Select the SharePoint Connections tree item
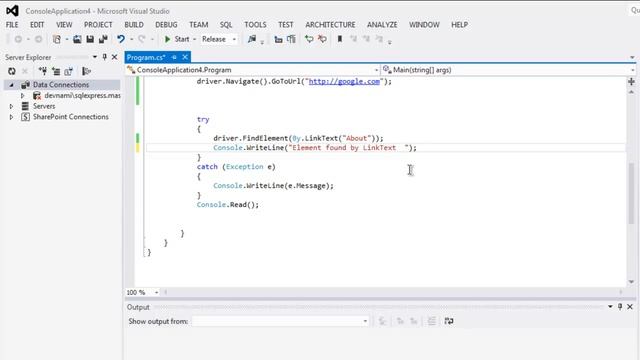The image size is (640, 360). (71, 117)
